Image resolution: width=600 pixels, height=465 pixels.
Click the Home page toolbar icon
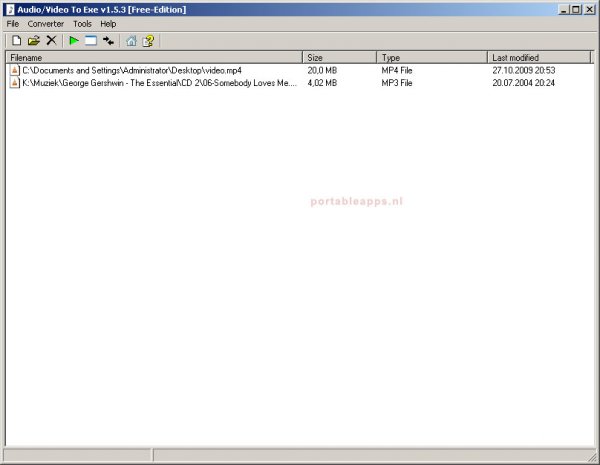(x=131, y=41)
